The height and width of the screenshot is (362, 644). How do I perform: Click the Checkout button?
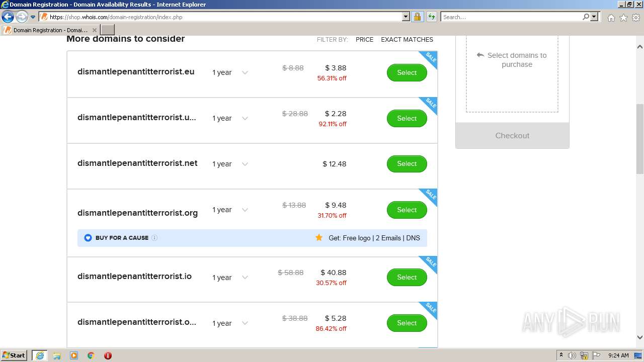click(512, 136)
